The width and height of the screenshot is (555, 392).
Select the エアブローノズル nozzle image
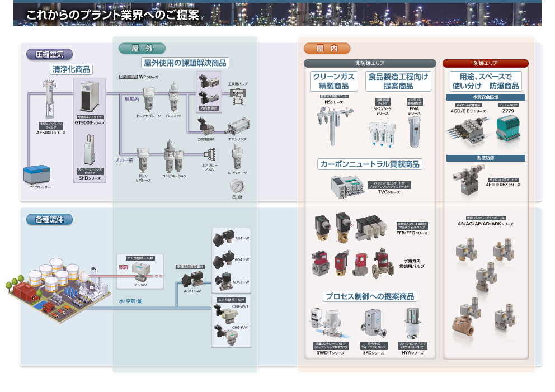[x=210, y=154]
